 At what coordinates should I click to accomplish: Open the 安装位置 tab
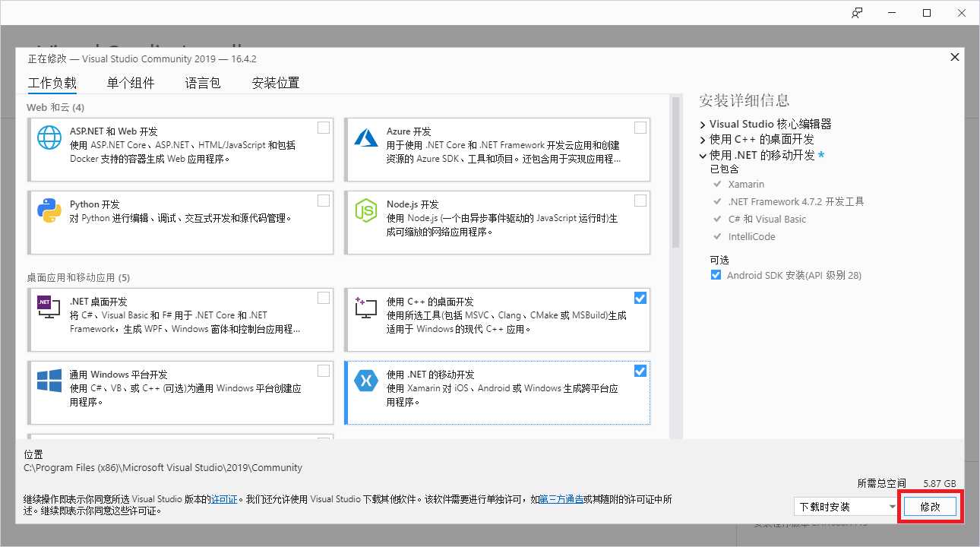pyautogui.click(x=276, y=83)
